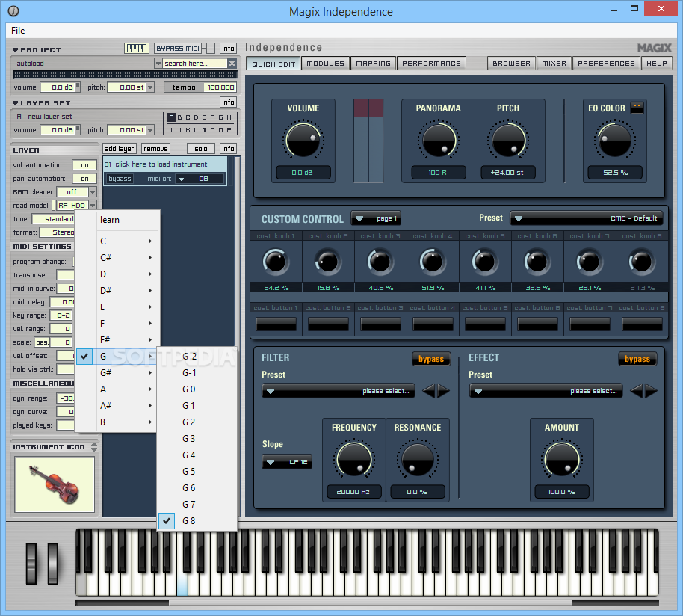
Task: Open the autoload project dropdown arrow
Action: point(158,64)
